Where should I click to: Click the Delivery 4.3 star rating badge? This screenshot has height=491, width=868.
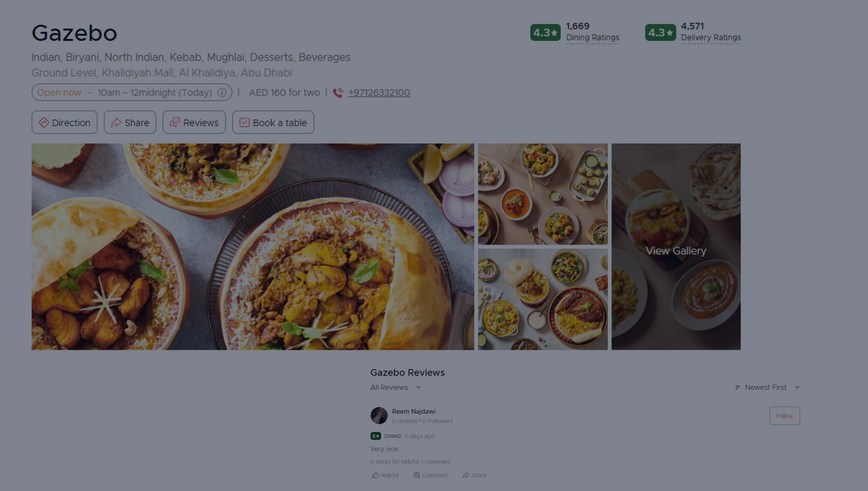point(660,32)
